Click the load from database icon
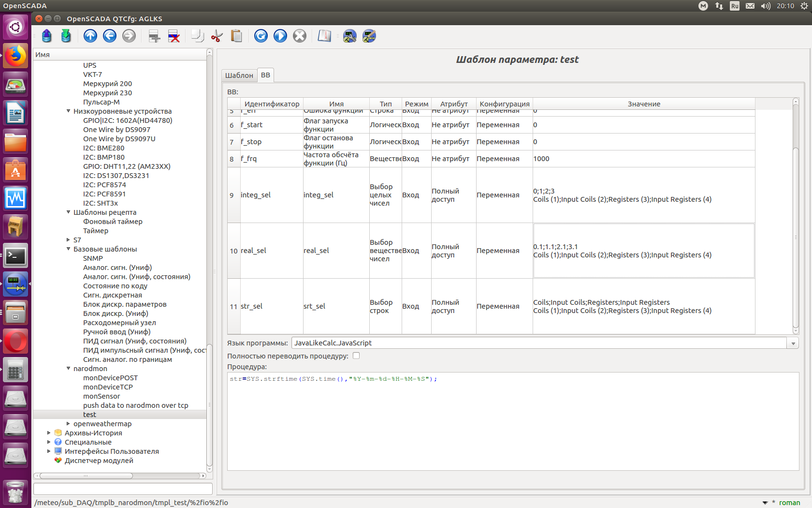 tap(47, 36)
